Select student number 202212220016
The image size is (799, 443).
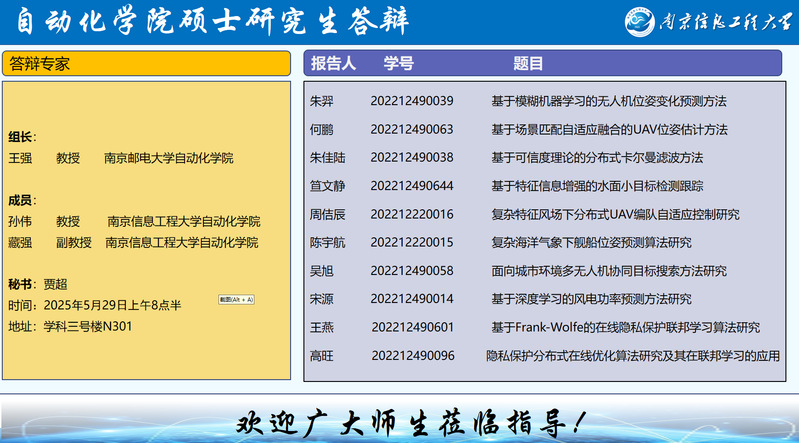point(411,214)
